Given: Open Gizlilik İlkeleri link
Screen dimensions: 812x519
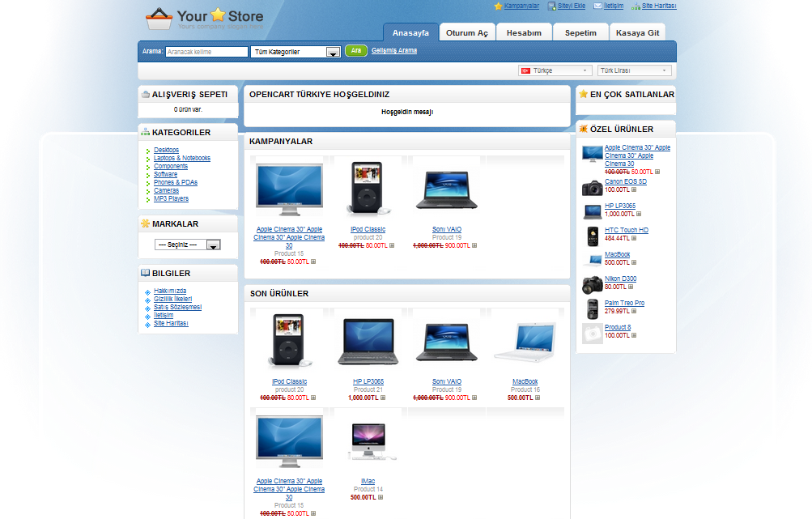Looking at the screenshot, I should tap(173, 299).
